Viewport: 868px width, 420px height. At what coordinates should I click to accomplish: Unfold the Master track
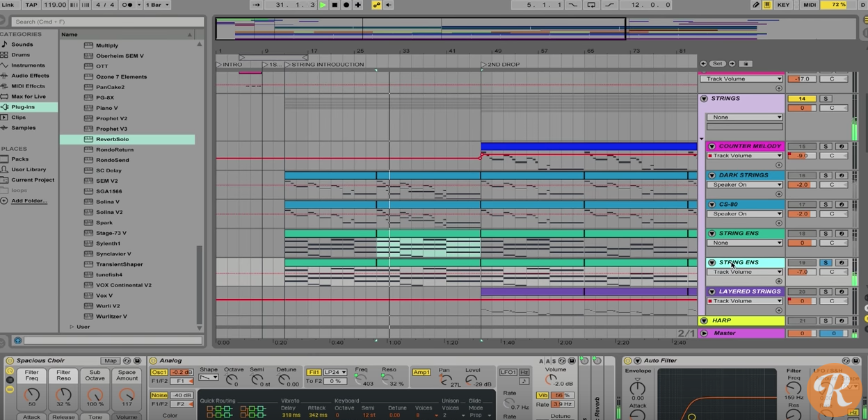point(704,334)
